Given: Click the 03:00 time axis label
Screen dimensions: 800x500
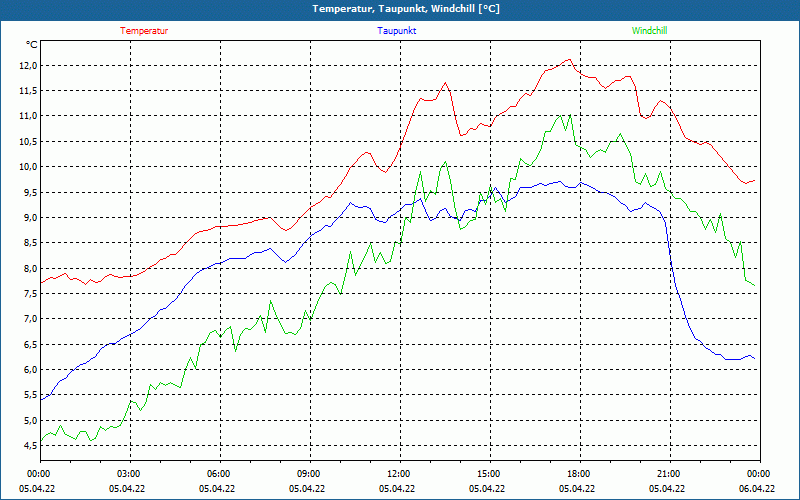Looking at the screenshot, I should 128,474.
